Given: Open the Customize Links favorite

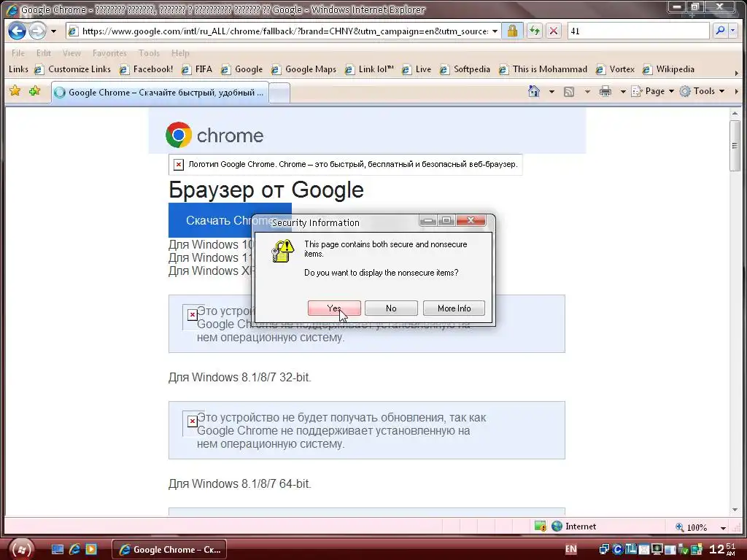Looking at the screenshot, I should pos(73,69).
